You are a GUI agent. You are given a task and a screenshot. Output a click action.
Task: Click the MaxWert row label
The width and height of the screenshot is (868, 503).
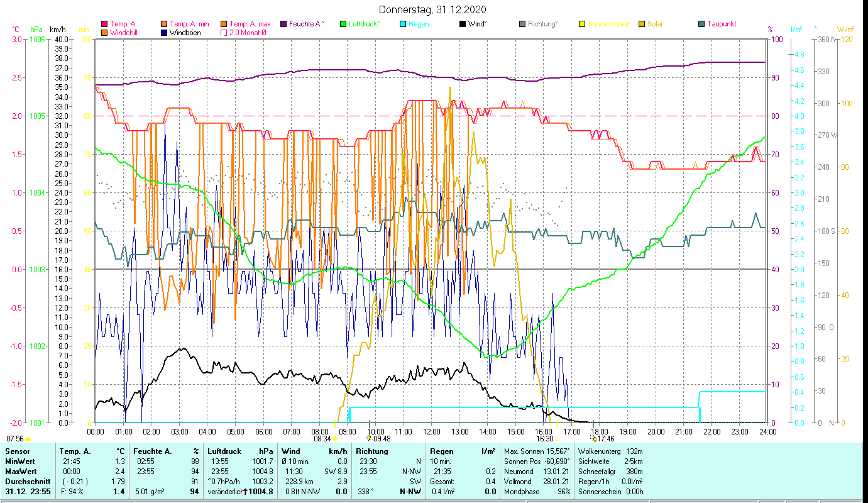(21, 472)
